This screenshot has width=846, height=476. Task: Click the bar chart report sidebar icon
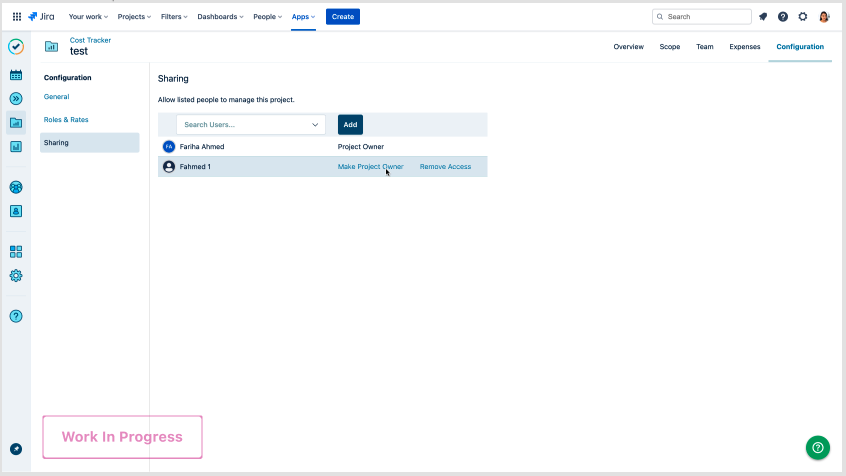click(16, 147)
